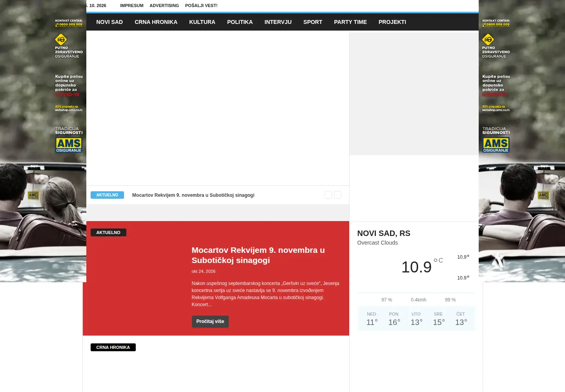Show the previous news ticker headline
Screen dimensions: 565x392
[328, 195]
